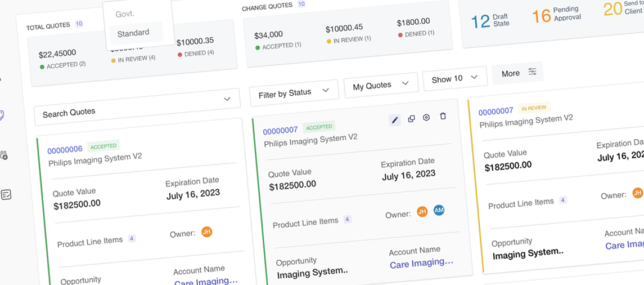Viewport: 644px width, 285px height.
Task: Click JH owner avatar beside the AM avatar
Action: click(422, 212)
